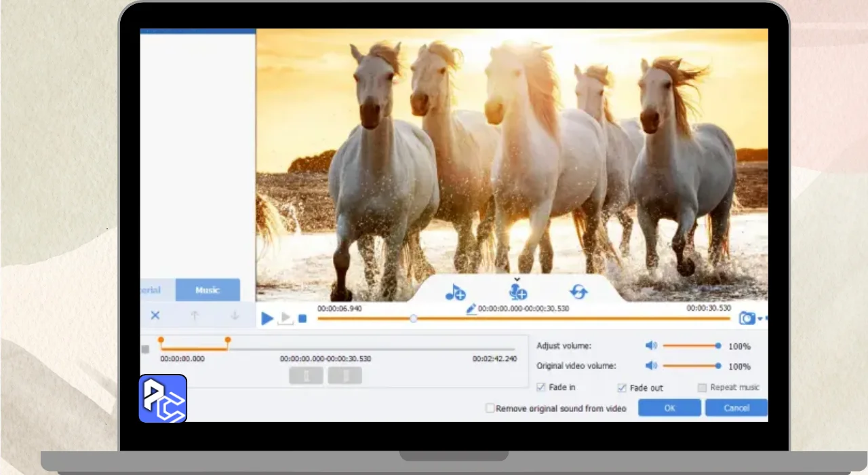The height and width of the screenshot is (475, 868).
Task: Click the Original video volume 100% value
Action: pos(739,366)
